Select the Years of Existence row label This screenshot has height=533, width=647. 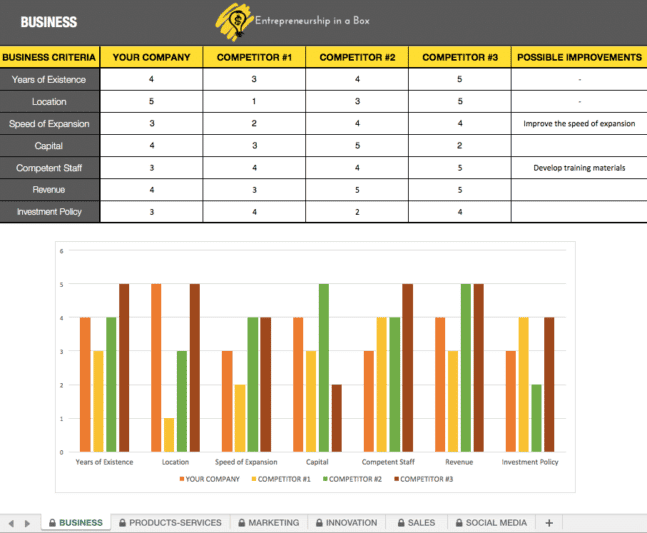pyautogui.click(x=50, y=79)
